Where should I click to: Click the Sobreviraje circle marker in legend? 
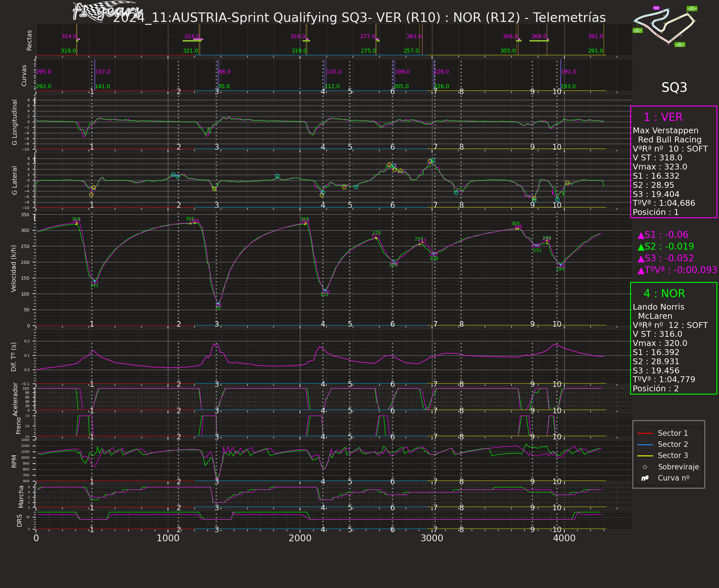pyautogui.click(x=645, y=467)
